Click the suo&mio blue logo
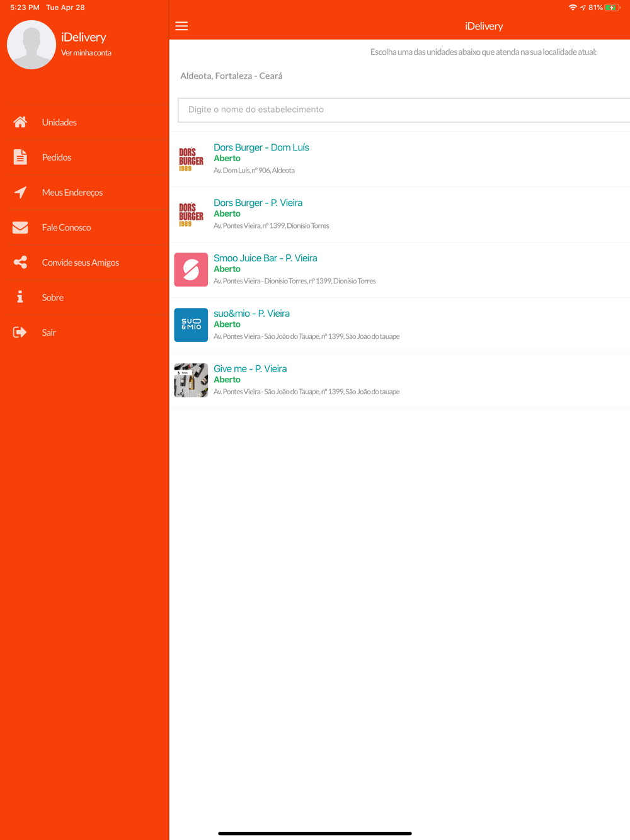Viewport: 630px width, 840px height. point(191,325)
